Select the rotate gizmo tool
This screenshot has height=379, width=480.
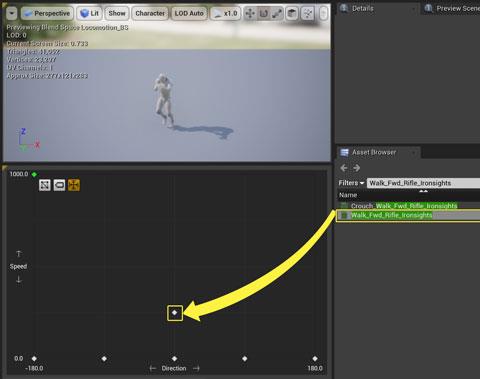pyautogui.click(x=264, y=13)
